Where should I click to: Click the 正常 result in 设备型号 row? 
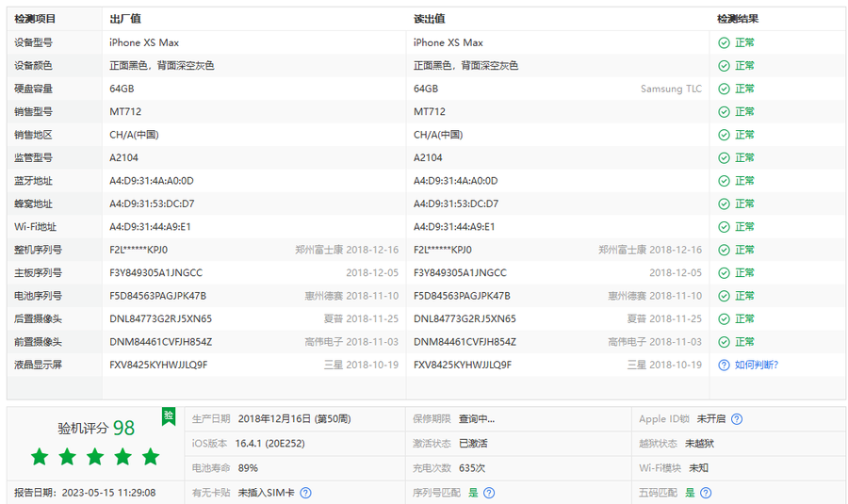coord(744,42)
